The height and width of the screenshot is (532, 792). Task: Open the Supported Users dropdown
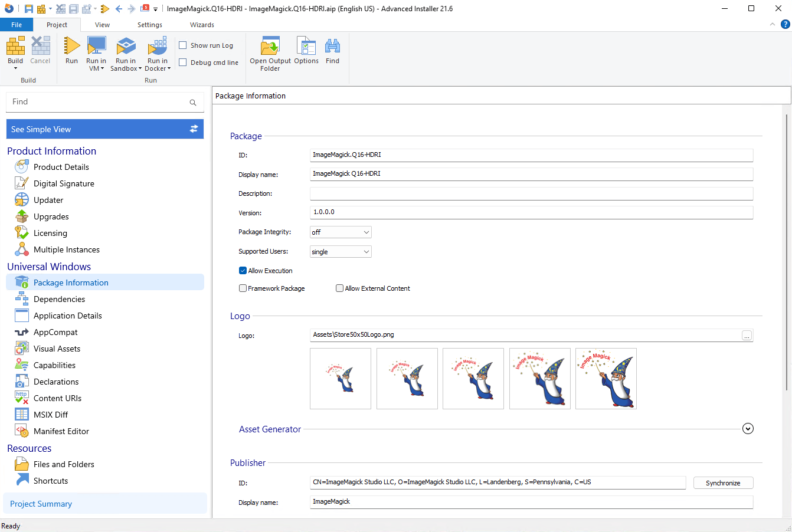[341, 252]
